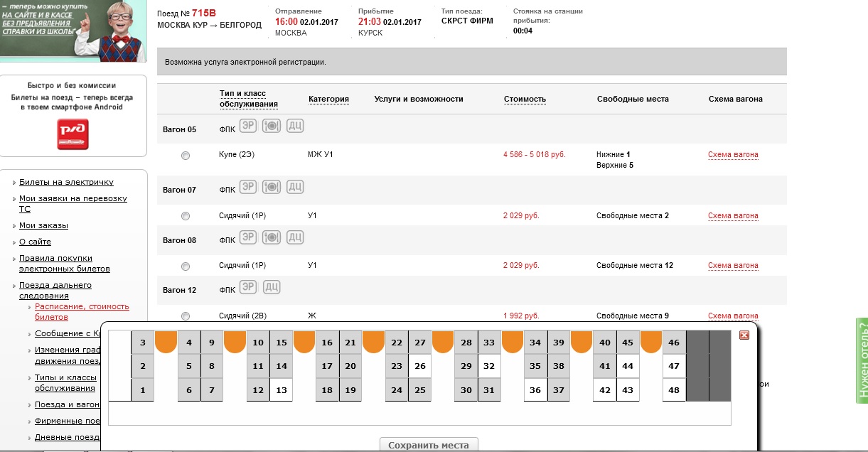
Task: Open Мои заказы in the sidebar menu
Action: pos(43,225)
